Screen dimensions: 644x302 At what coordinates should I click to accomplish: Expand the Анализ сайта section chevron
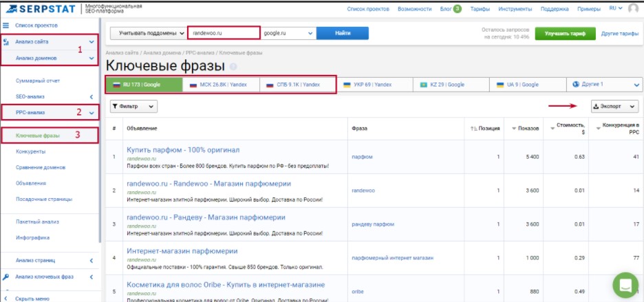[92, 42]
